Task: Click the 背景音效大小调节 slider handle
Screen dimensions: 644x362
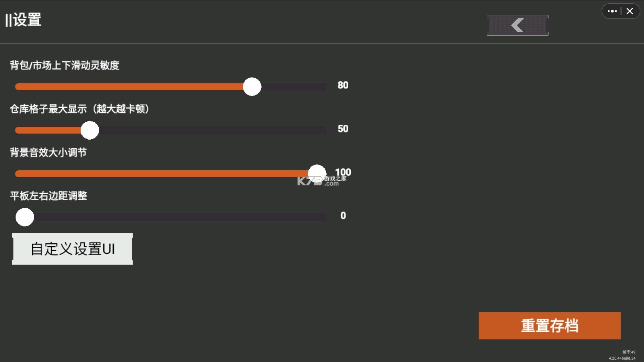Action: pos(317,174)
